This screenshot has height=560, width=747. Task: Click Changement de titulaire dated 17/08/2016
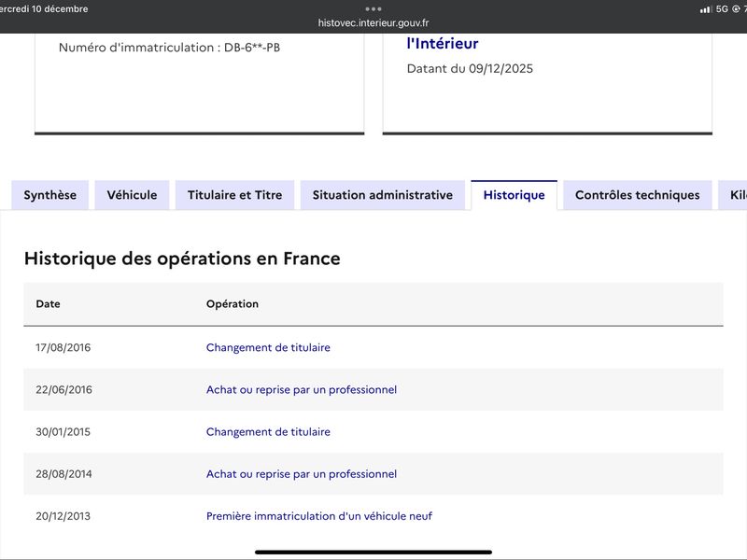268,347
